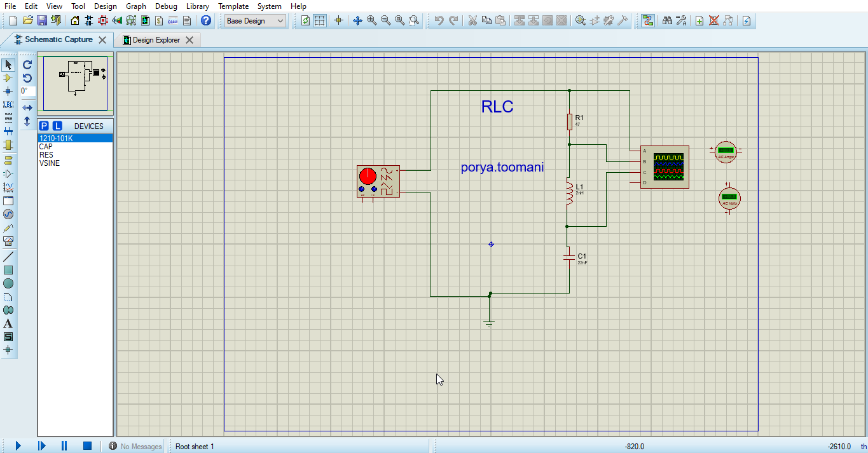Click the Open Project folder icon

28,20
